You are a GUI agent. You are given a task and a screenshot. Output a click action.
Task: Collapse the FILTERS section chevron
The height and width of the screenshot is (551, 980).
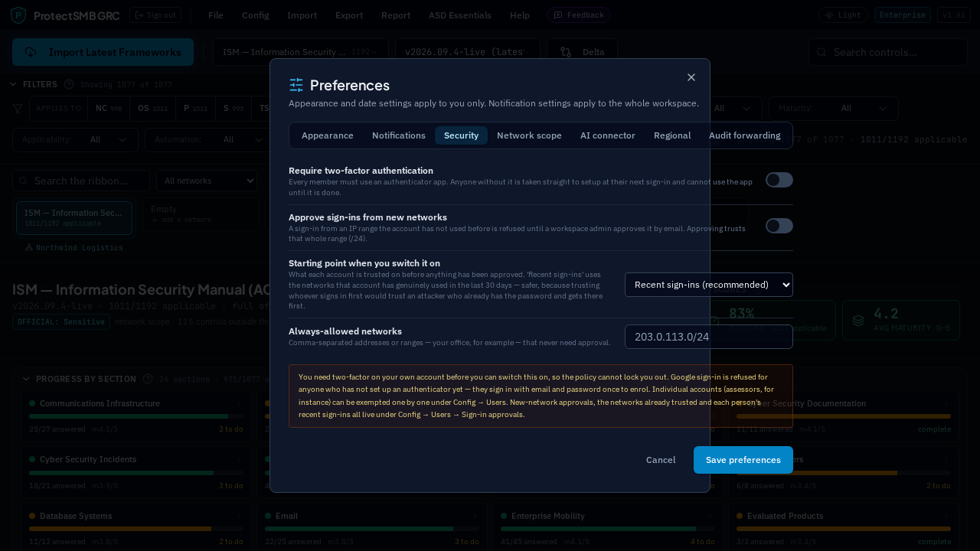(x=14, y=84)
